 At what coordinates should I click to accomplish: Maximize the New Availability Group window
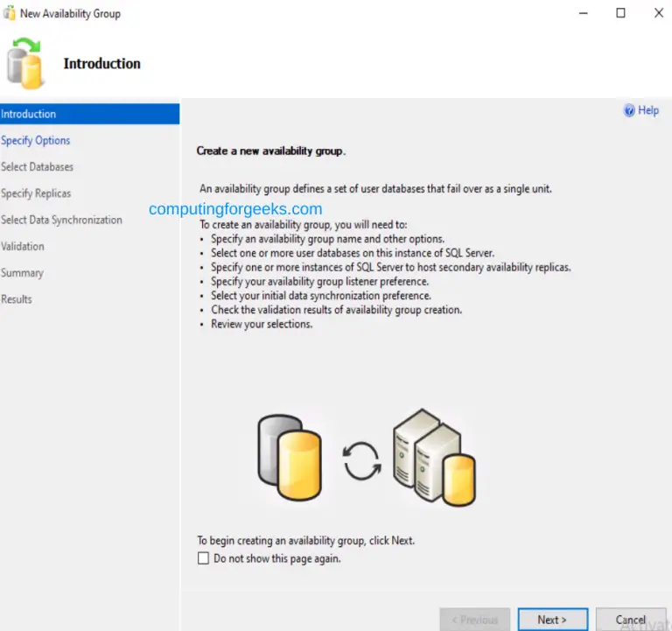pos(620,13)
